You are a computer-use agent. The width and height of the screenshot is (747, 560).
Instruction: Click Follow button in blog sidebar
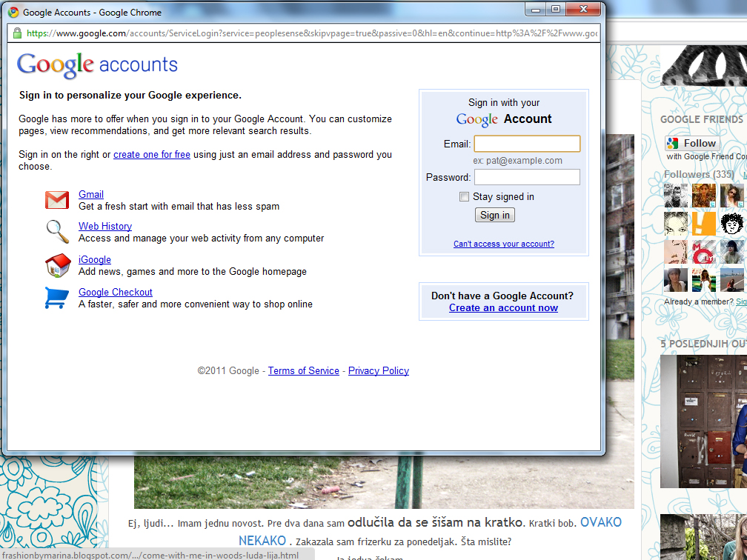pos(692,144)
